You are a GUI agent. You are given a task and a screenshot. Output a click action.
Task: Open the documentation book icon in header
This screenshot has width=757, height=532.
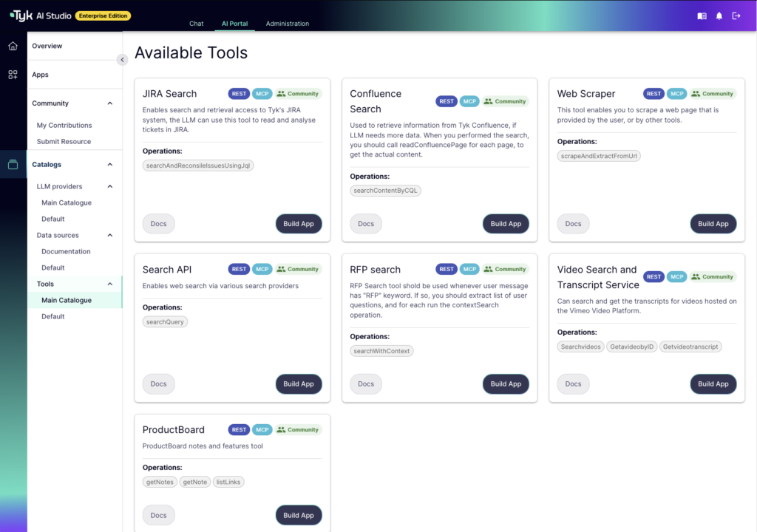[702, 16]
